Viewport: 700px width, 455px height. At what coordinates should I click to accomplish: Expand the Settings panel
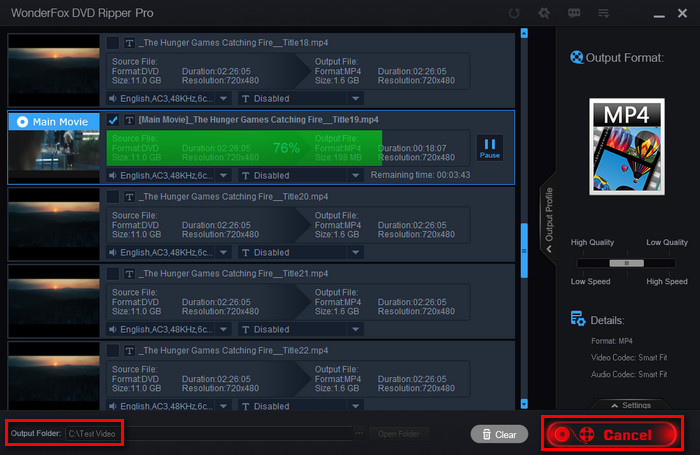pos(631,405)
